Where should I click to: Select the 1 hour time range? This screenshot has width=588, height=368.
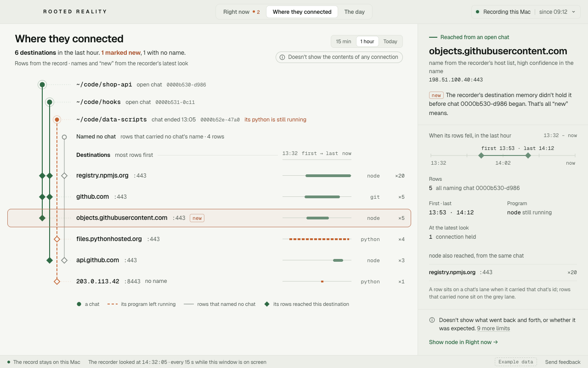click(367, 41)
